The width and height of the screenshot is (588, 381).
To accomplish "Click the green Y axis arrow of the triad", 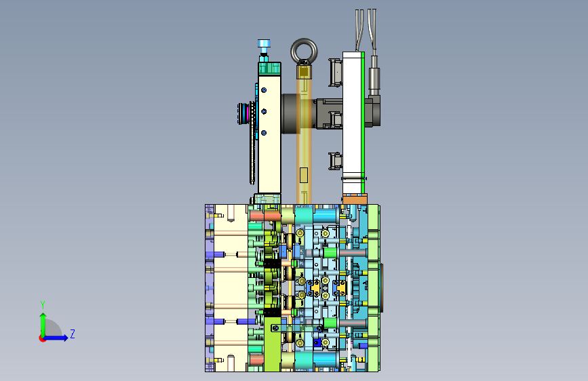I will 43,324.
